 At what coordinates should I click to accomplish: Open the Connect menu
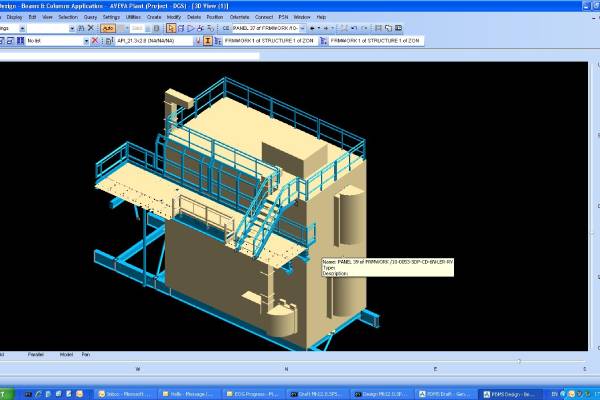264,17
